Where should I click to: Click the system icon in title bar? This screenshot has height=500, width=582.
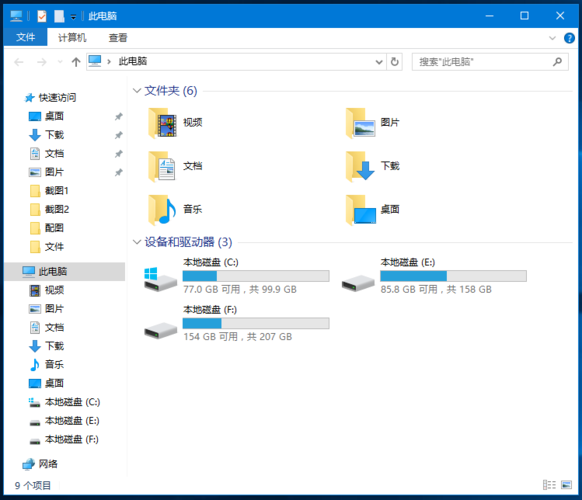click(16, 16)
